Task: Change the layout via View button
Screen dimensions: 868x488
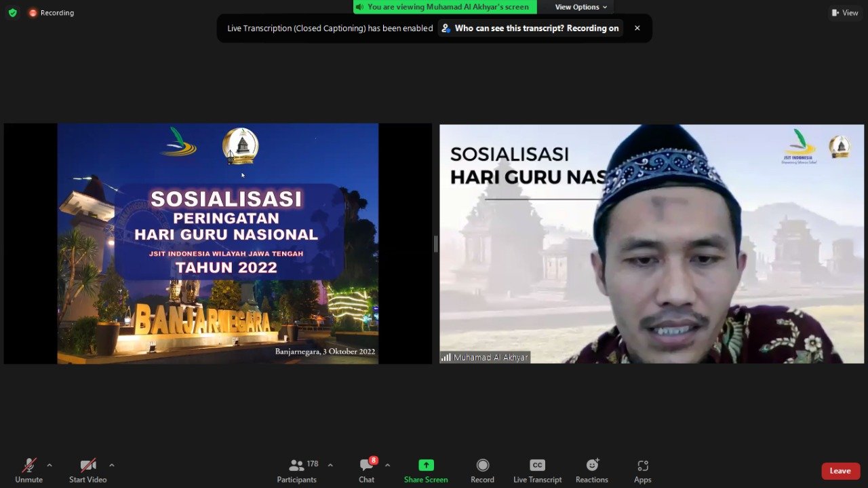Action: click(x=845, y=13)
